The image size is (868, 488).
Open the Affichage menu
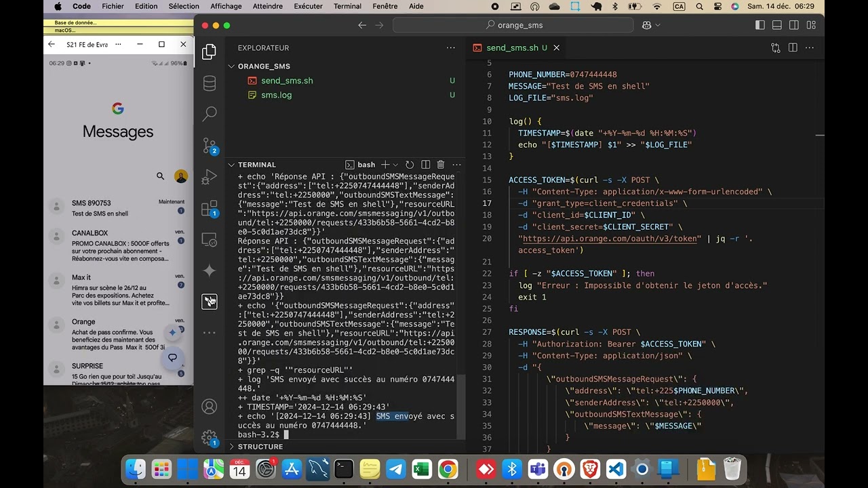point(226,6)
